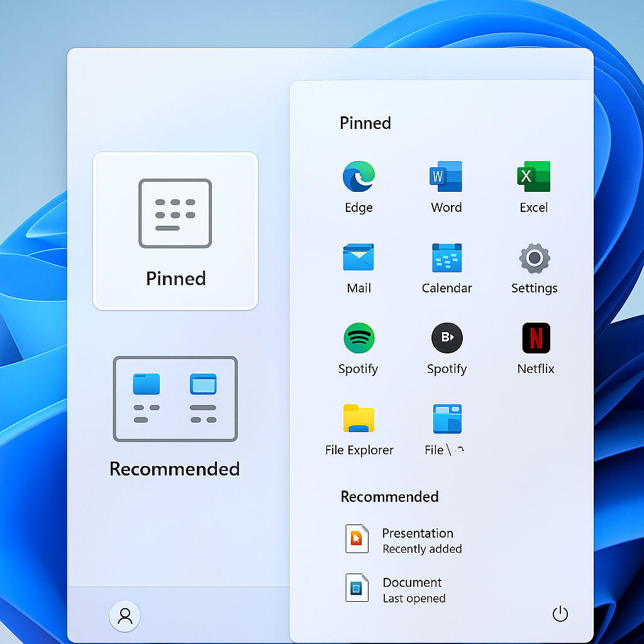Open the blue File window icon app

point(447,419)
